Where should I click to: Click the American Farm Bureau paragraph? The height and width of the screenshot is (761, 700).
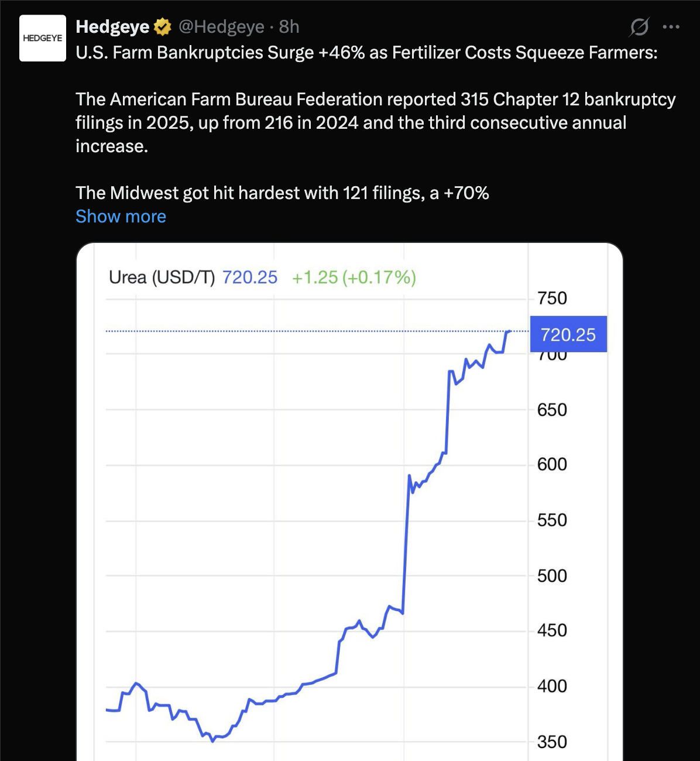pyautogui.click(x=375, y=123)
